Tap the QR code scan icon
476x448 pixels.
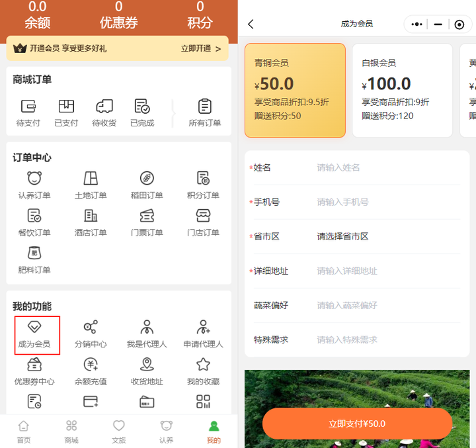point(203,402)
